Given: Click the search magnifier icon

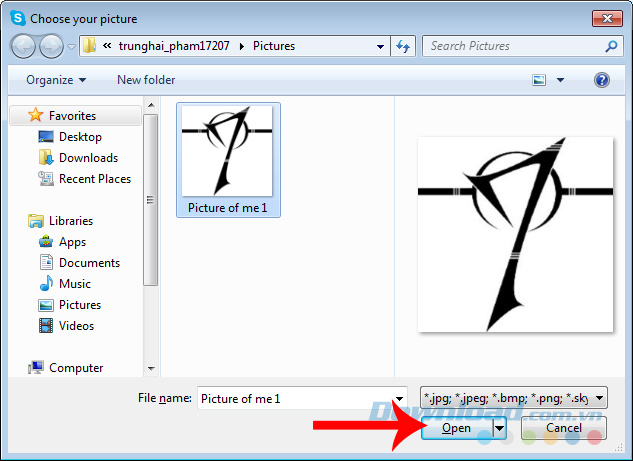Looking at the screenshot, I should click(611, 46).
